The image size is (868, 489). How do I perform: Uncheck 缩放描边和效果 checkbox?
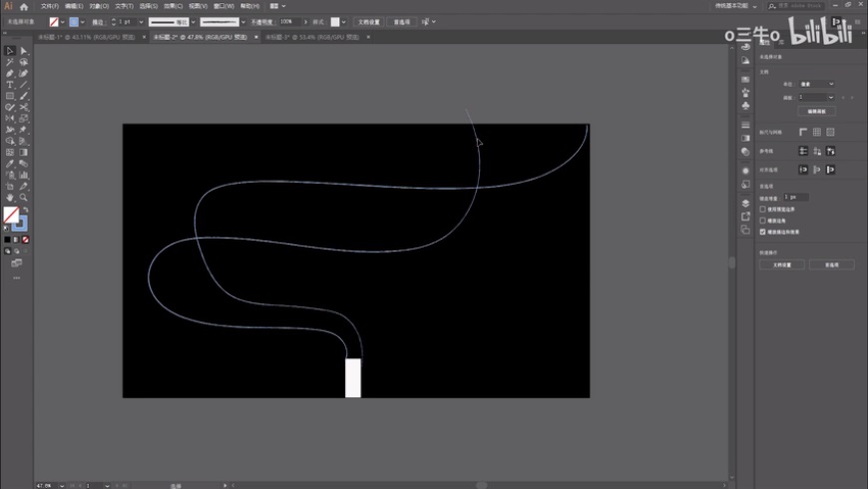coord(763,232)
